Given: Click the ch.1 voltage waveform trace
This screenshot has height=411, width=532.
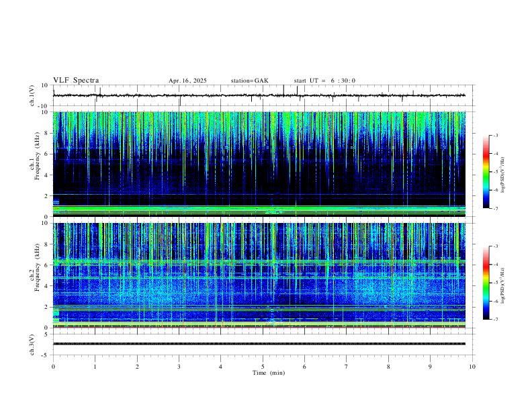Looking at the screenshot, I should tap(259, 95).
